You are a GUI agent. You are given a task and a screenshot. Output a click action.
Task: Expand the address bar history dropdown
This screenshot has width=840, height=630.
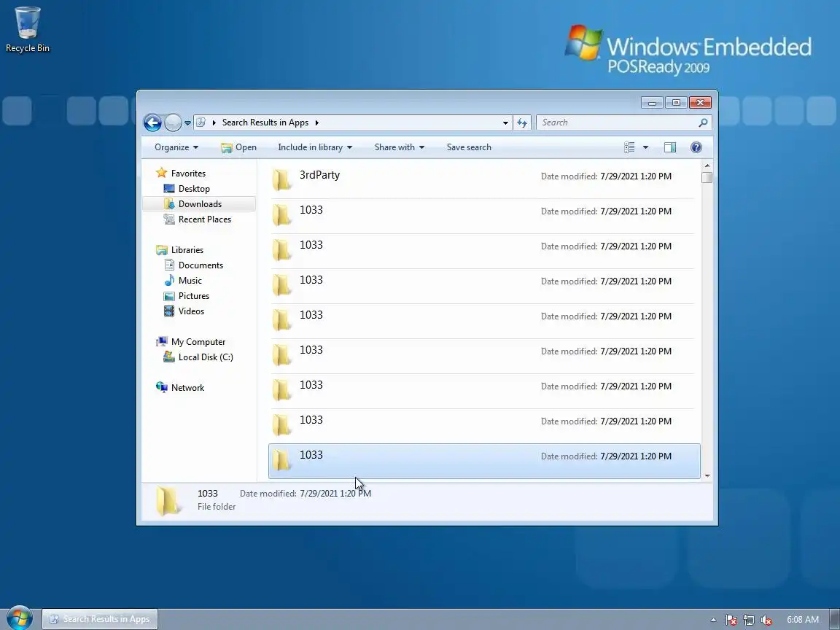tap(505, 122)
